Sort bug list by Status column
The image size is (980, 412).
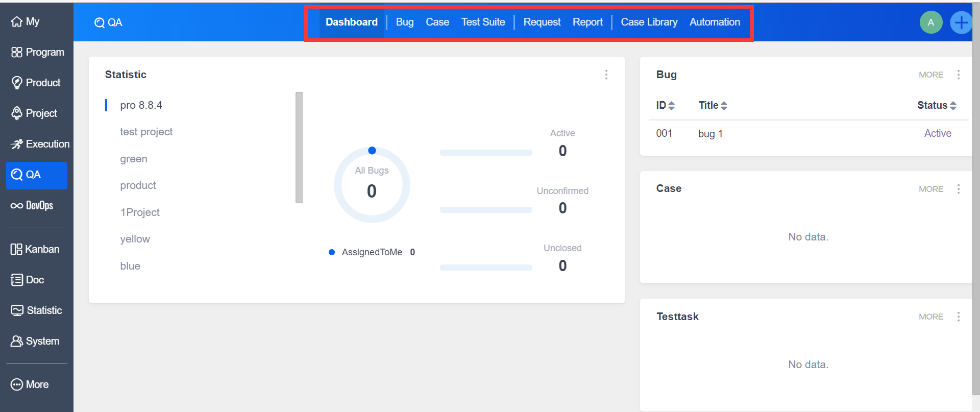[937, 105]
